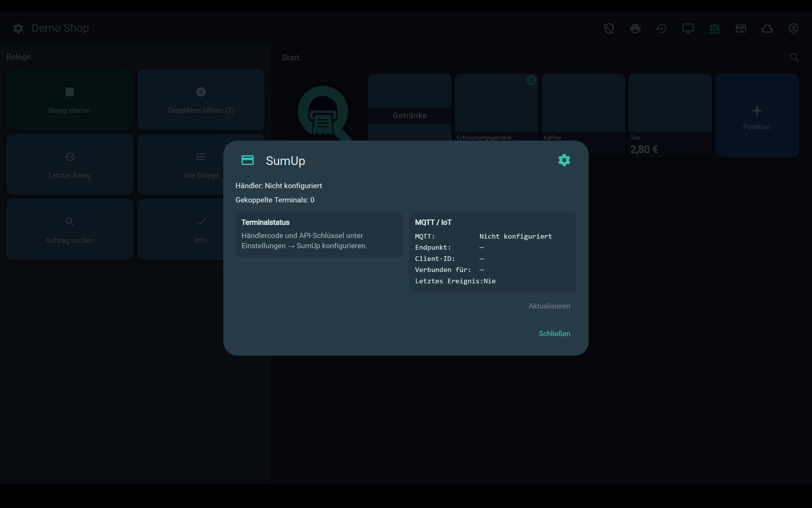812x508 pixels.
Task: Click the 'Gekoppelte Terminals: 0' text
Action: tap(275, 200)
